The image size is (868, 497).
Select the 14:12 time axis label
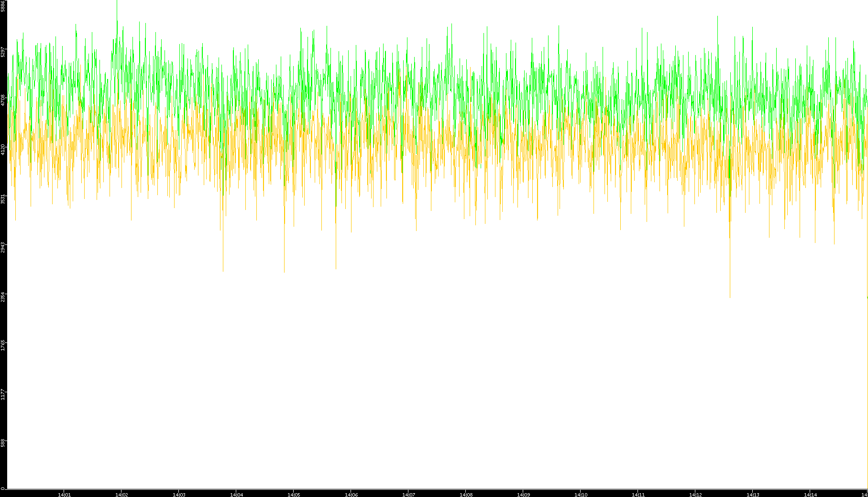695,495
